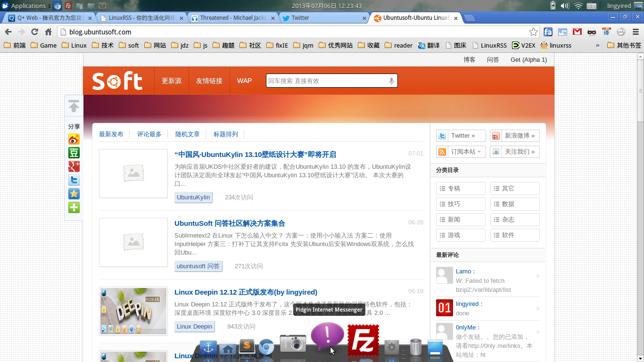Open the UbuntuKylin 13.10 wallpaper contest article

tap(255, 155)
